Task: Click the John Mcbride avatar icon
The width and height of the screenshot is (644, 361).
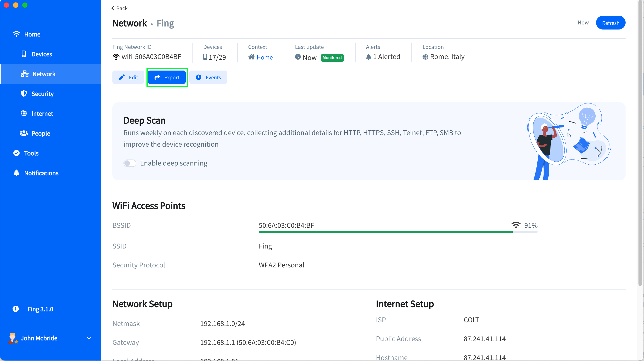Action: click(x=12, y=338)
